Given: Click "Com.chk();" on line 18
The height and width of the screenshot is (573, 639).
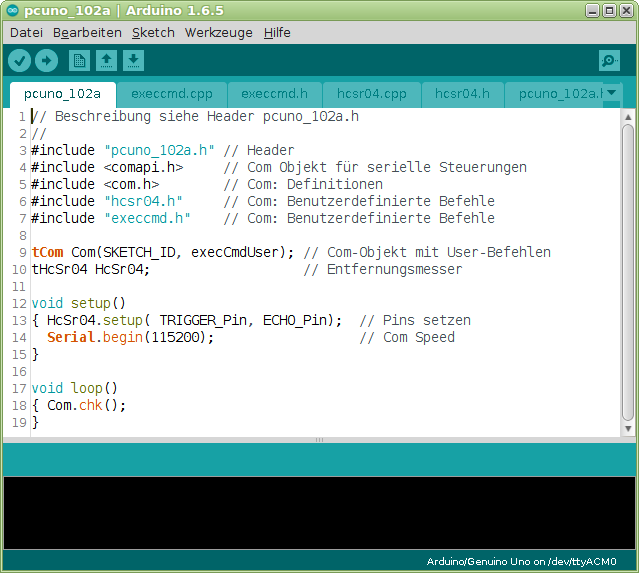Looking at the screenshot, I should pos(86,406).
